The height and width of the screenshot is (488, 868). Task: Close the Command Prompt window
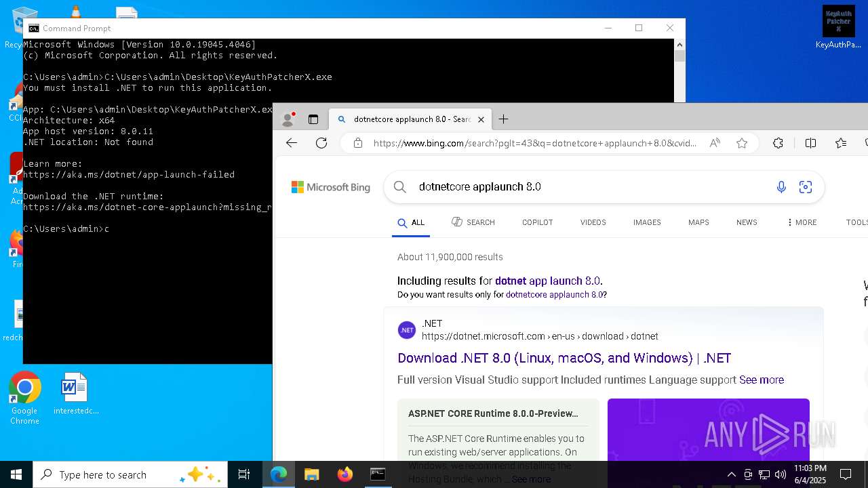(670, 28)
